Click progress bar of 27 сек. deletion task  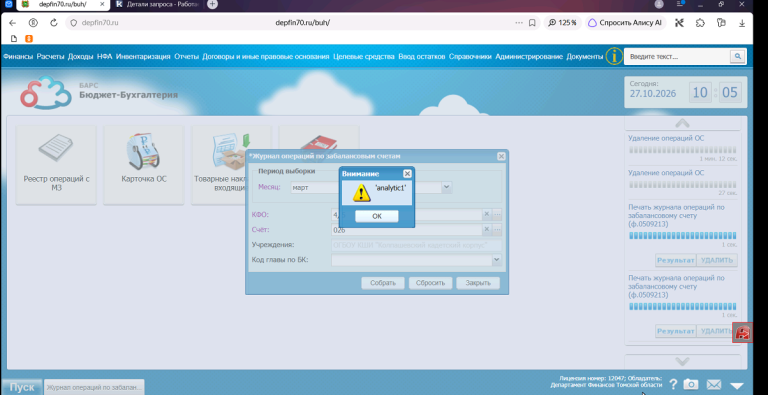click(682, 185)
